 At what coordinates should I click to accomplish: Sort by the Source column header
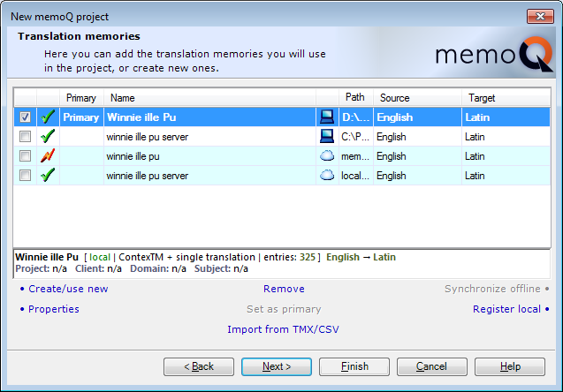(x=417, y=98)
